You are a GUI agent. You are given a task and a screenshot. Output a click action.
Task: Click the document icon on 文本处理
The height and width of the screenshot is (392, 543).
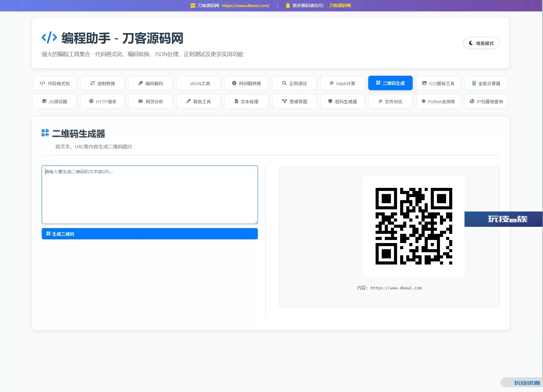(x=236, y=101)
